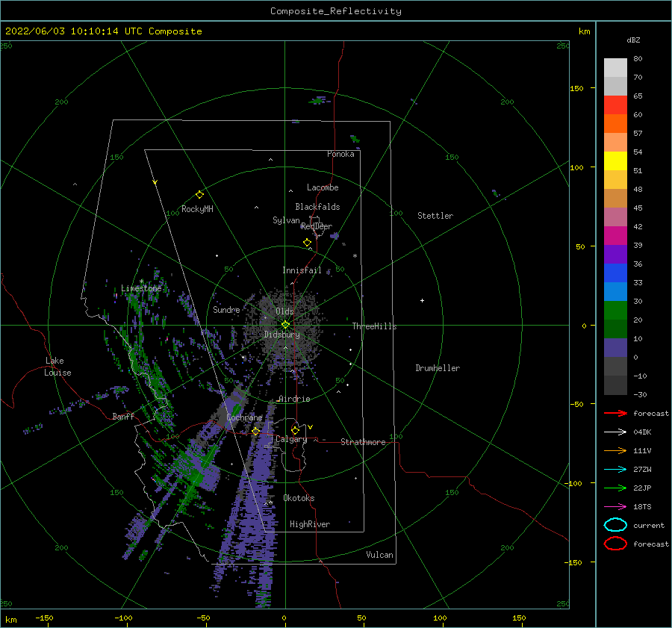
Task: Click the HighRiver label
Action: pyautogui.click(x=310, y=524)
